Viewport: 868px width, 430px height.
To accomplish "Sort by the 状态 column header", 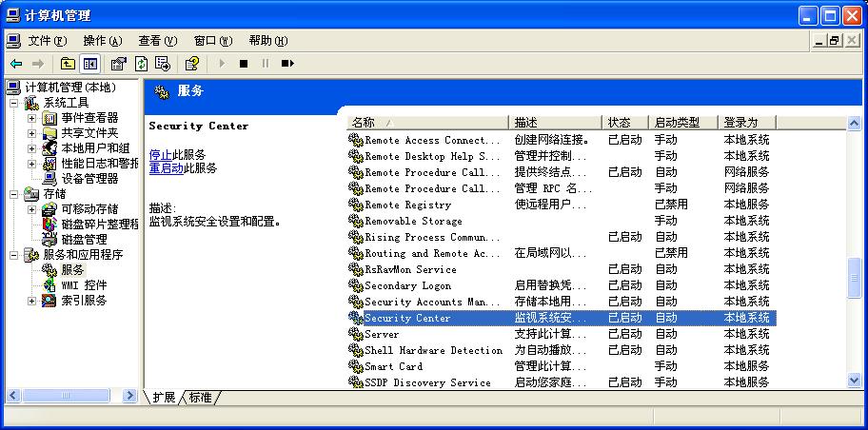I will click(625, 123).
